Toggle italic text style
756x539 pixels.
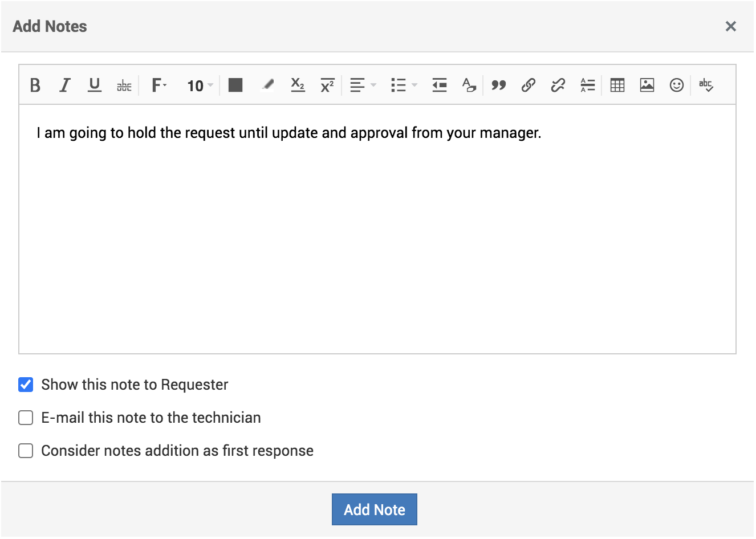pyautogui.click(x=65, y=85)
